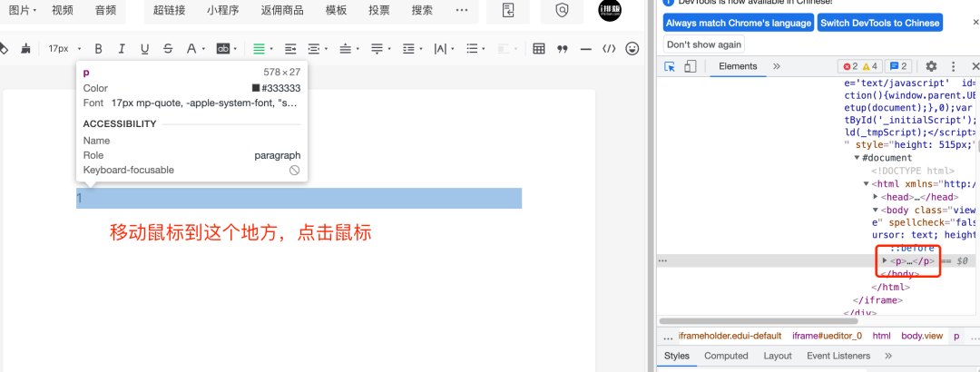The image size is (980, 372).
Task: Toggle italic formatting
Action: click(x=122, y=48)
